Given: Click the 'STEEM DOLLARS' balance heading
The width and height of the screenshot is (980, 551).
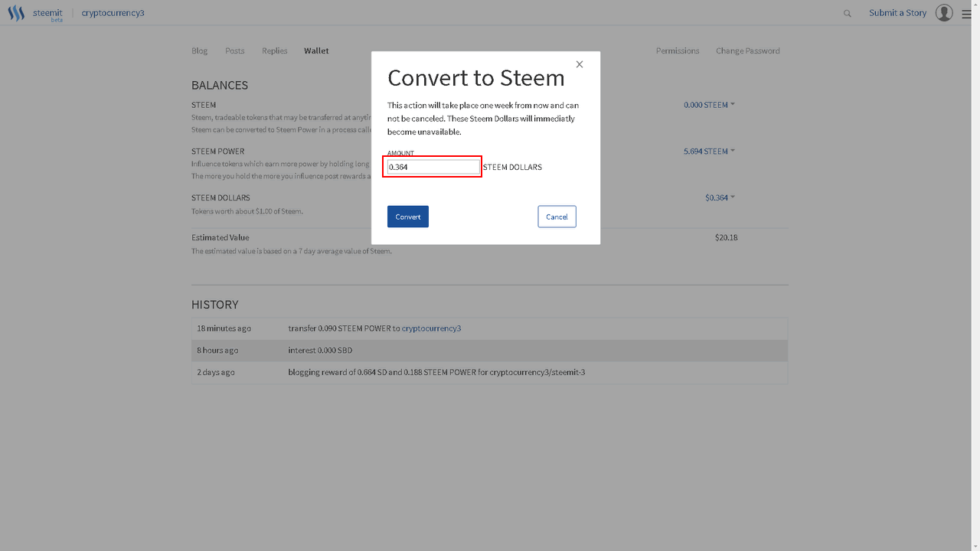Looking at the screenshot, I should pos(220,197).
